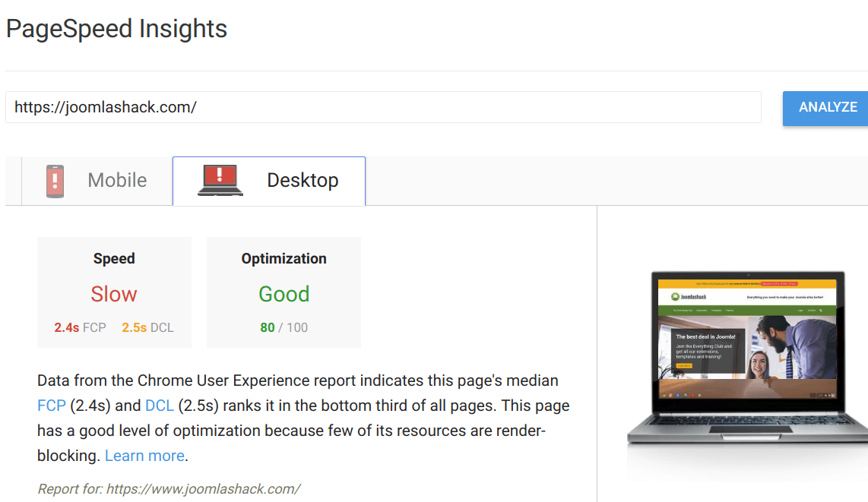Click the 2.4s FCP metric
Image resolution: width=868 pixels, height=502 pixels.
coord(81,328)
